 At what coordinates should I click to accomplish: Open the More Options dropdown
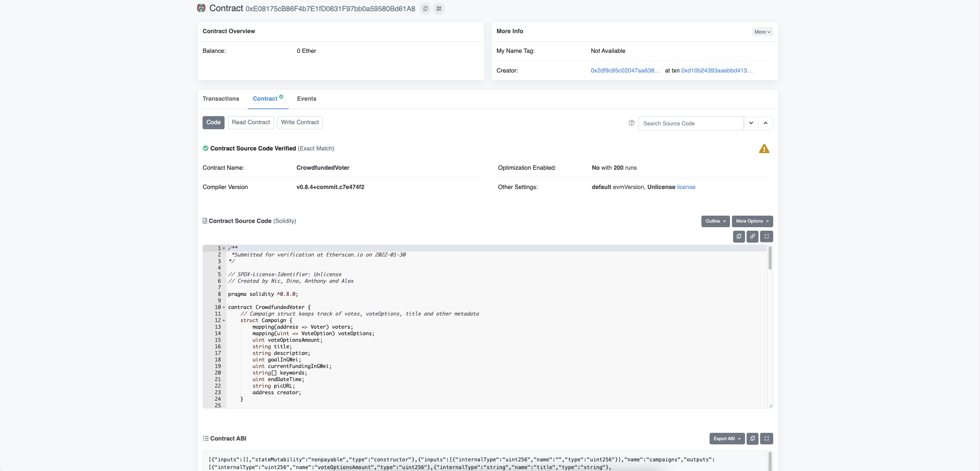(x=752, y=221)
